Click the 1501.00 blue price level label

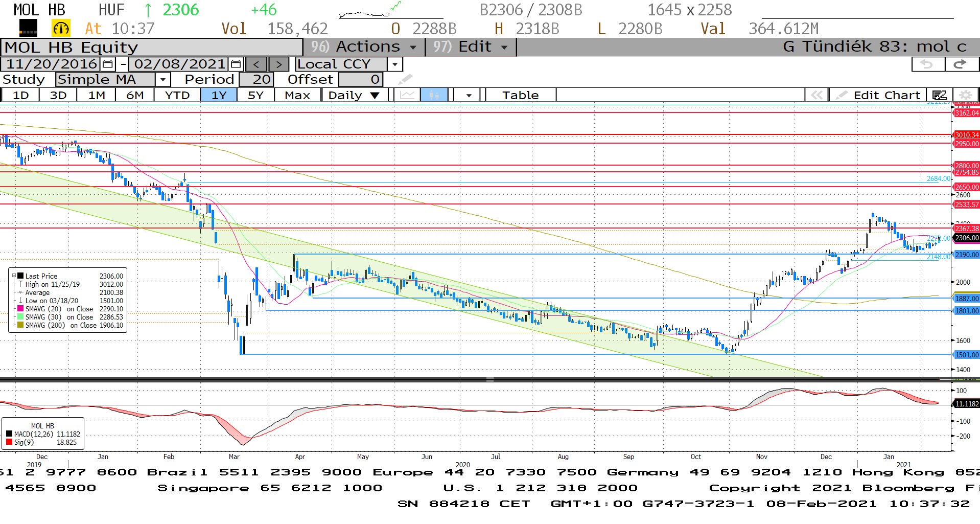pyautogui.click(x=967, y=355)
